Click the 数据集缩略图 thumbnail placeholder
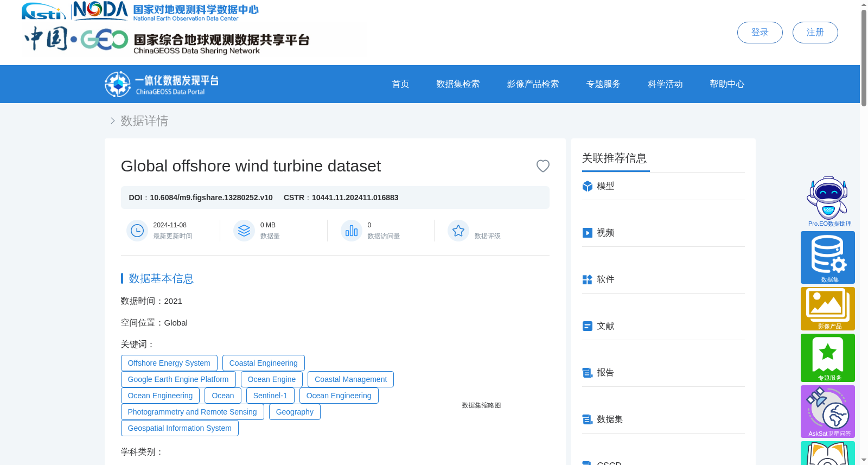 481,405
